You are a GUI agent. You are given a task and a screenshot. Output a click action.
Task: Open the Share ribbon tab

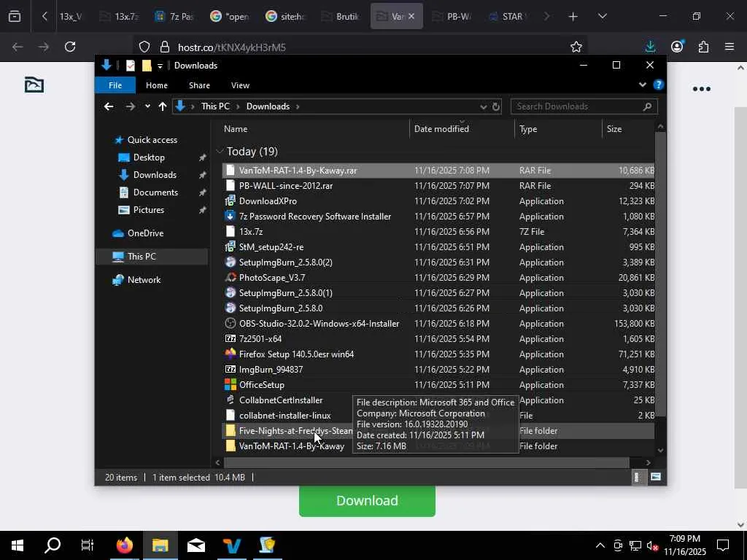click(x=199, y=85)
